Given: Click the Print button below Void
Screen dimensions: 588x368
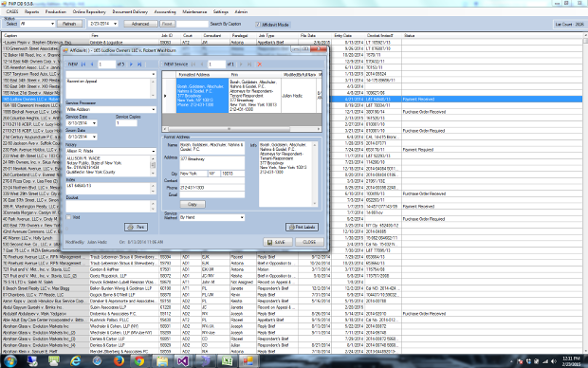Looking at the screenshot, I should coord(136,227).
